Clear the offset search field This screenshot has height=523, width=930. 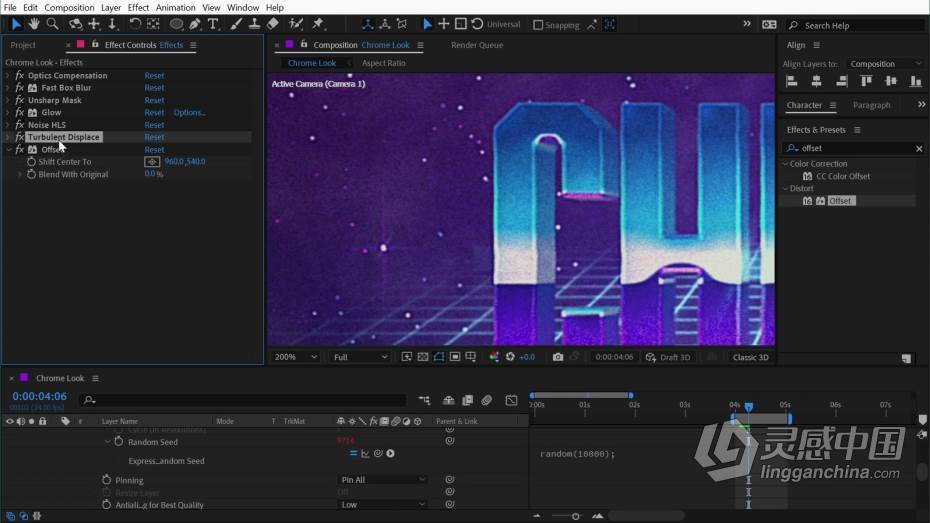[x=919, y=148]
